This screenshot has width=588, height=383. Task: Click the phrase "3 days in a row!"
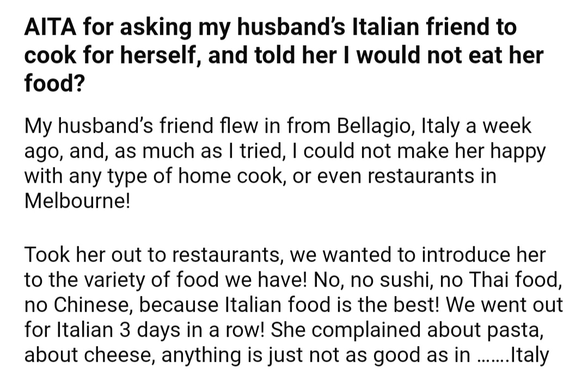point(192,330)
